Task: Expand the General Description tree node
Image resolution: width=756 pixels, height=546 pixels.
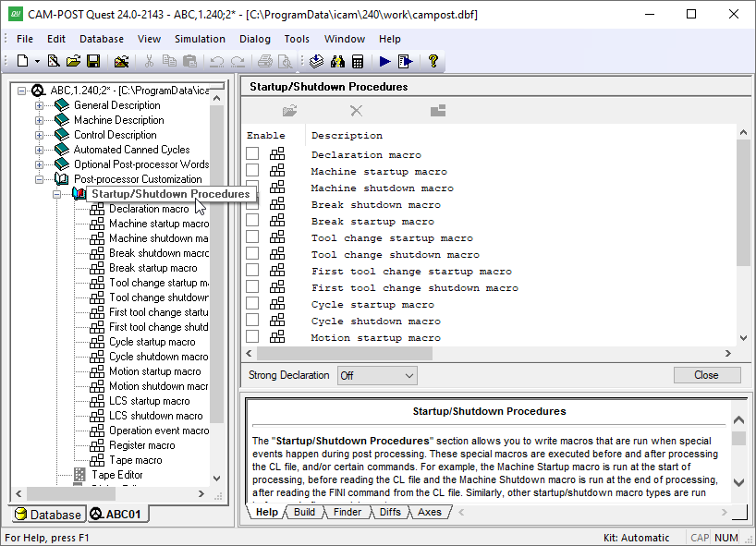Action: (40, 105)
